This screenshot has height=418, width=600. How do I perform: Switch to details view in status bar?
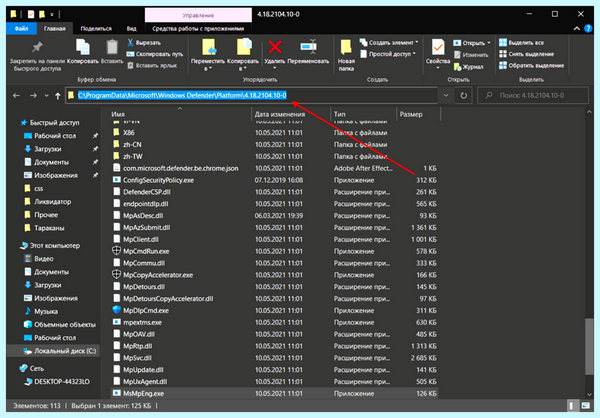572,405
